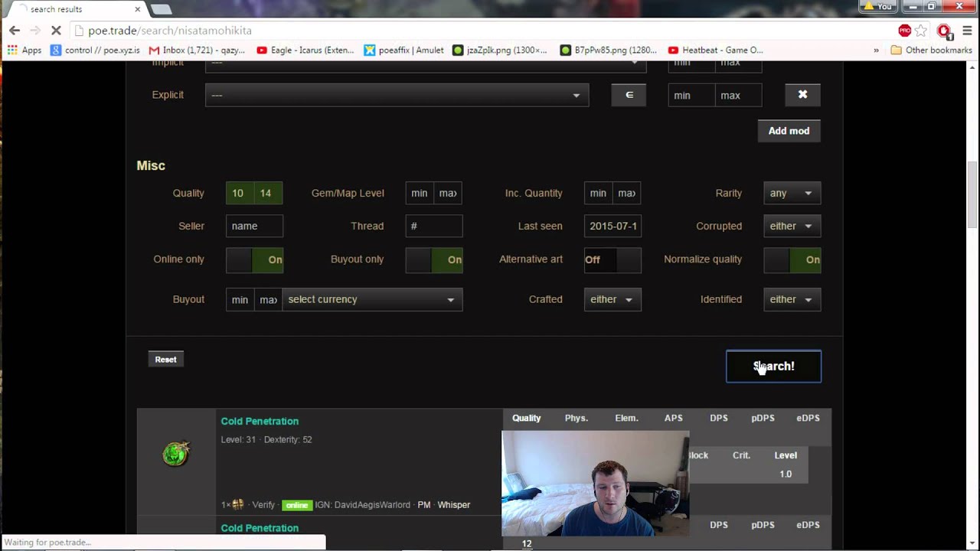The image size is (980, 551).
Task: Click the Inc. Quantity min field
Action: click(599, 193)
